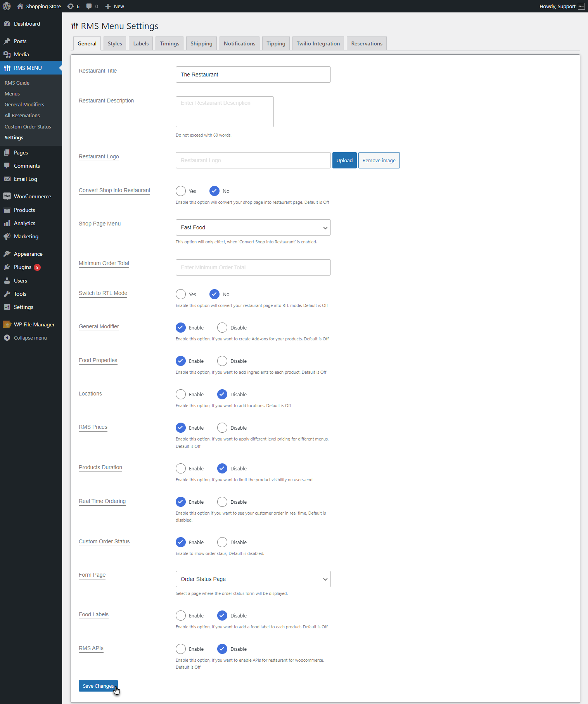
Task: Click the Dashboard gauge icon in sidebar
Action: 7,24
